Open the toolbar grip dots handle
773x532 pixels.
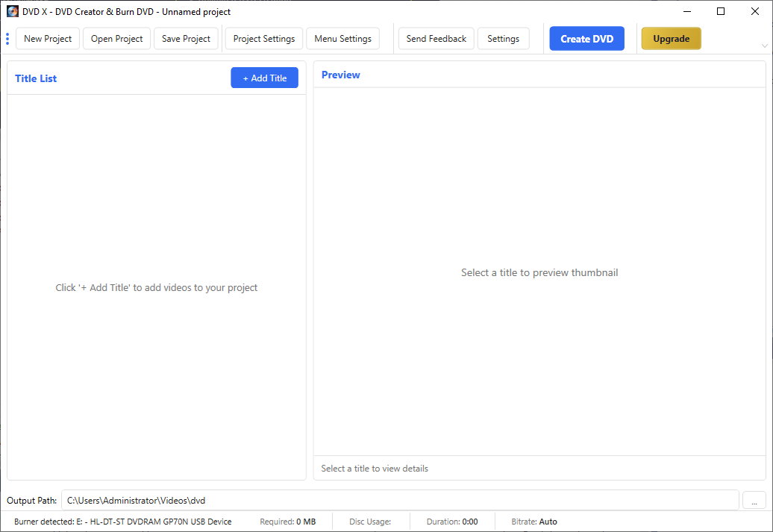coord(7,39)
